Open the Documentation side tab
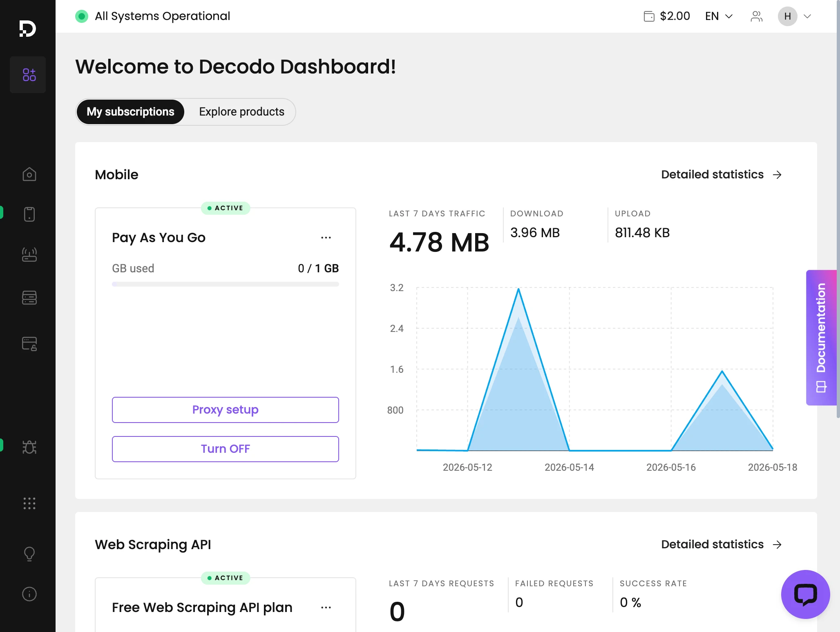Viewport: 840px width, 632px height. (821, 338)
